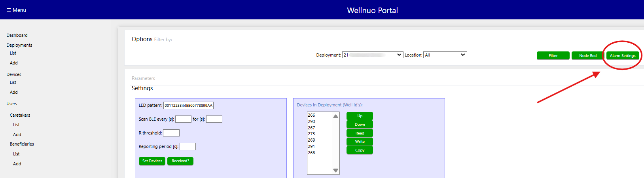644x178 pixels.
Task: Open the Location dropdown
Action: coord(445,55)
